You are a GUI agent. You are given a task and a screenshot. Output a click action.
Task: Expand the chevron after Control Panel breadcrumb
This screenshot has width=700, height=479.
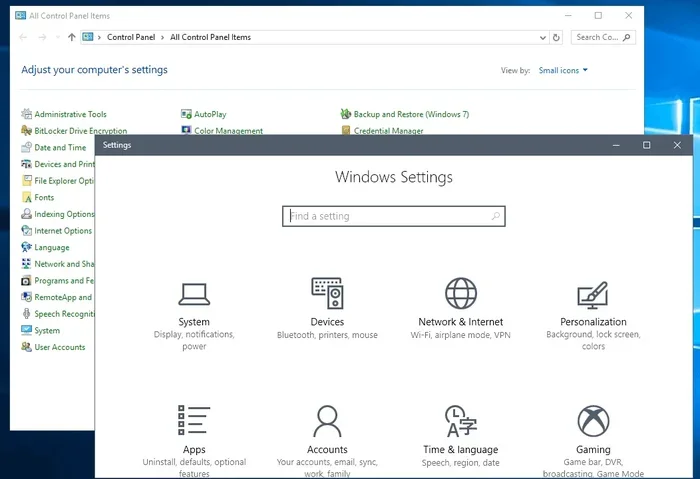[x=162, y=37]
